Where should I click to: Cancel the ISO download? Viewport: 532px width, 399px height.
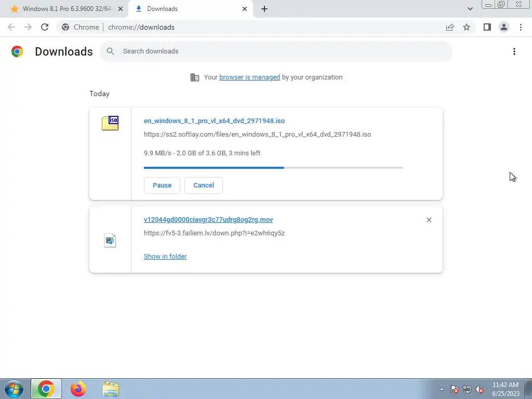[204, 185]
